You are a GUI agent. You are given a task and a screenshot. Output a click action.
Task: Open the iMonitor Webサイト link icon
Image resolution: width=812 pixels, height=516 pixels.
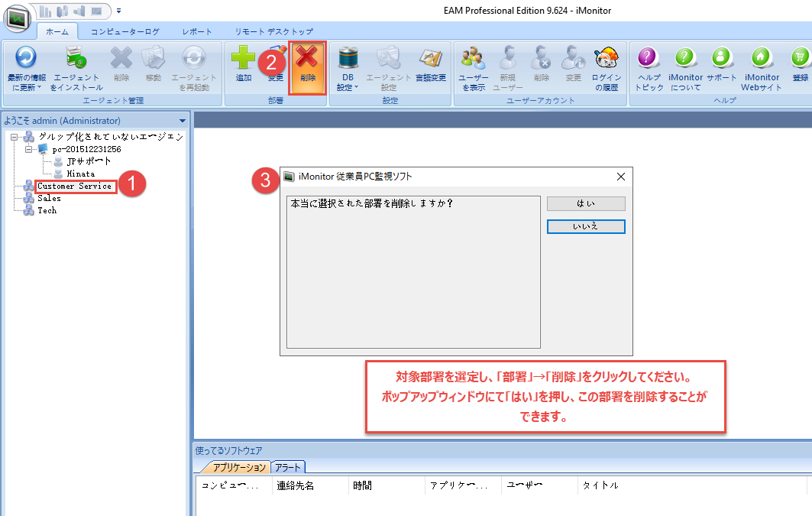762,58
